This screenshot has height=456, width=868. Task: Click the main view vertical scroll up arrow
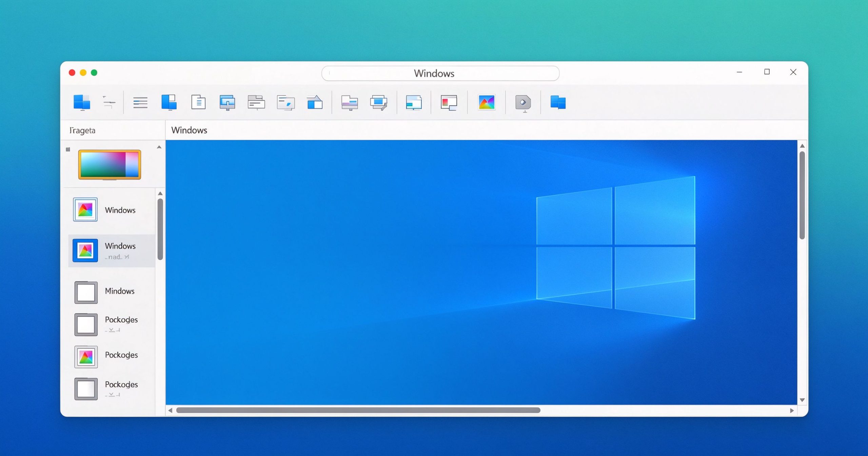coord(802,146)
